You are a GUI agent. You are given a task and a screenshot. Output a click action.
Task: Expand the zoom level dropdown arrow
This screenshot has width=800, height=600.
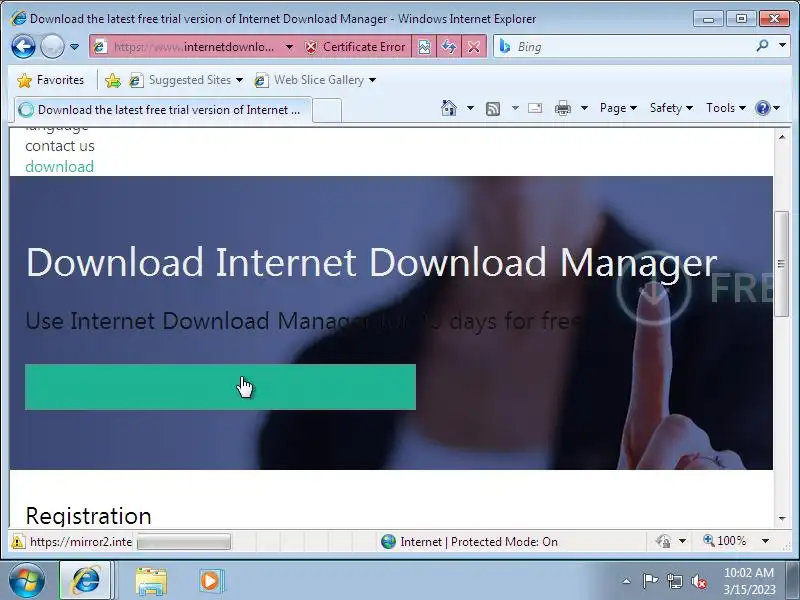[765, 541]
